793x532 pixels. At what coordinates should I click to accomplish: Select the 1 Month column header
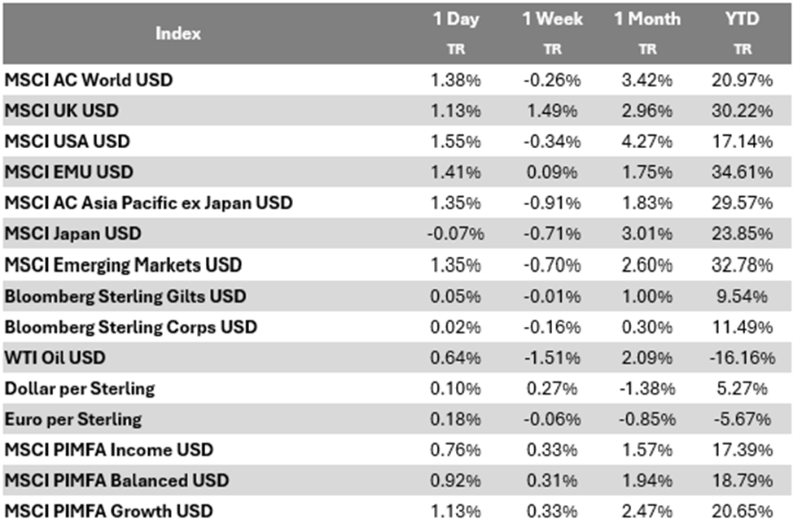click(x=647, y=20)
